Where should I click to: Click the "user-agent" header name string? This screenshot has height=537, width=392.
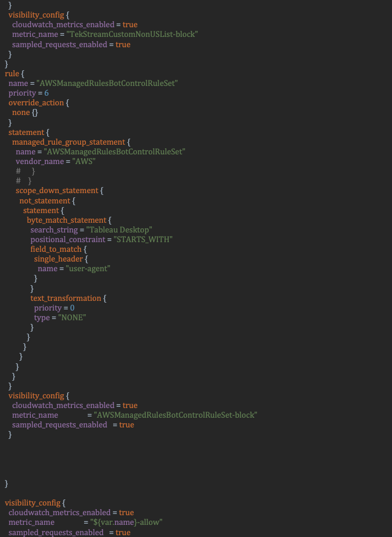pos(88,269)
